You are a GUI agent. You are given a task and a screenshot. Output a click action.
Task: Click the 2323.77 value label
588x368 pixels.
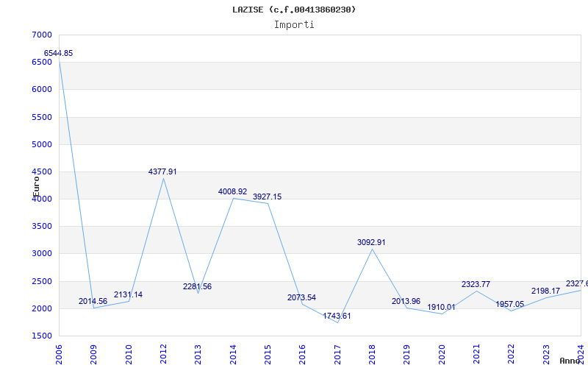[476, 285]
